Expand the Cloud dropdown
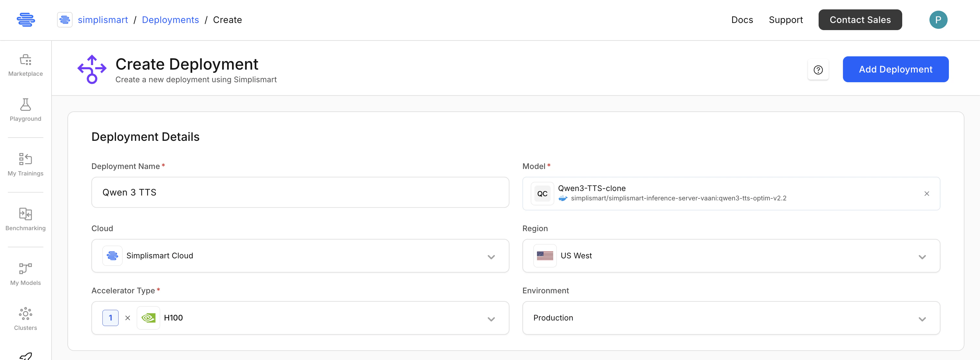The image size is (980, 360). click(x=491, y=257)
